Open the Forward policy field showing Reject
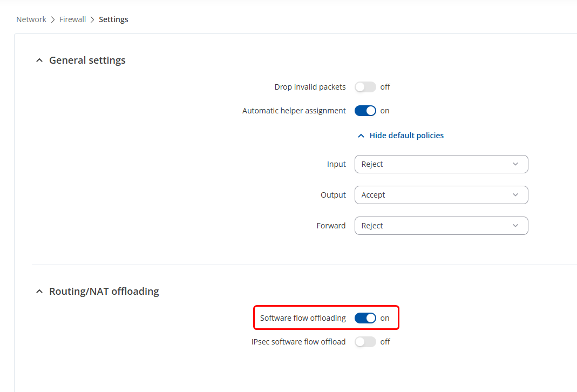This screenshot has width=577, height=392. click(432, 226)
